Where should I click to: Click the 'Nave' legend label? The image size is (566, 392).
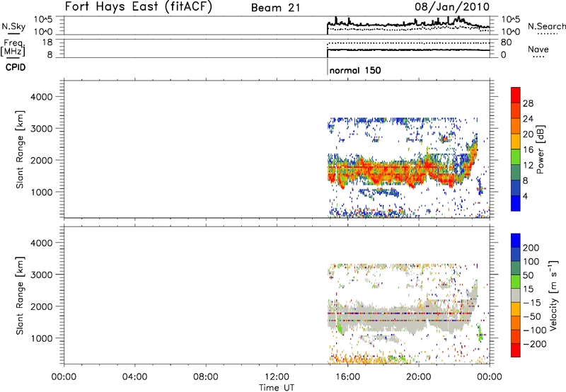pyautogui.click(x=538, y=49)
